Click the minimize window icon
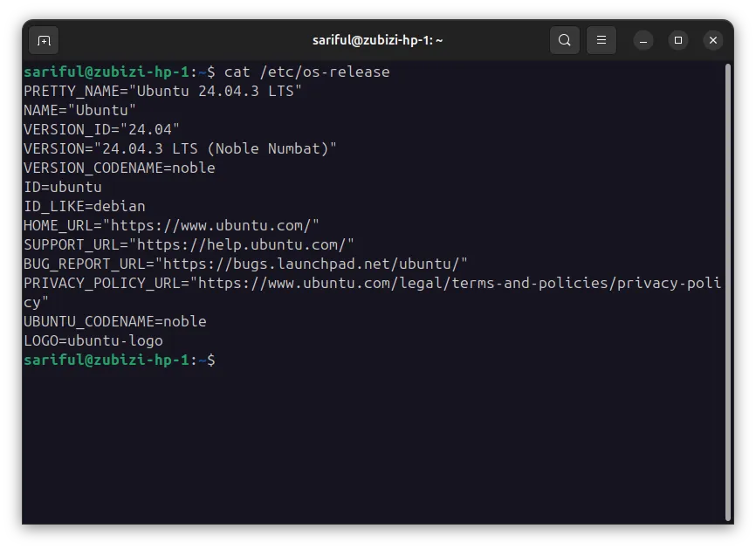 click(643, 40)
